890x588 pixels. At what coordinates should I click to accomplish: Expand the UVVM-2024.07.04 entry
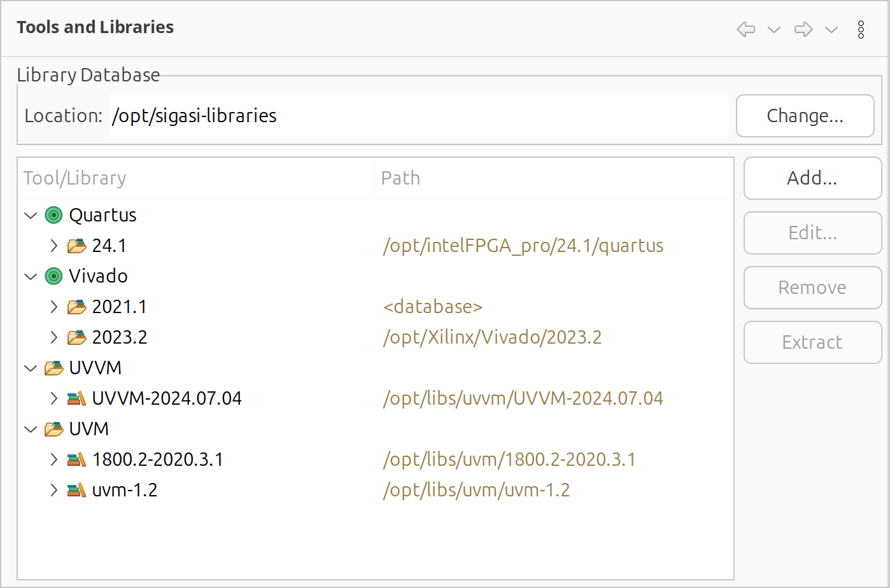click(x=54, y=398)
